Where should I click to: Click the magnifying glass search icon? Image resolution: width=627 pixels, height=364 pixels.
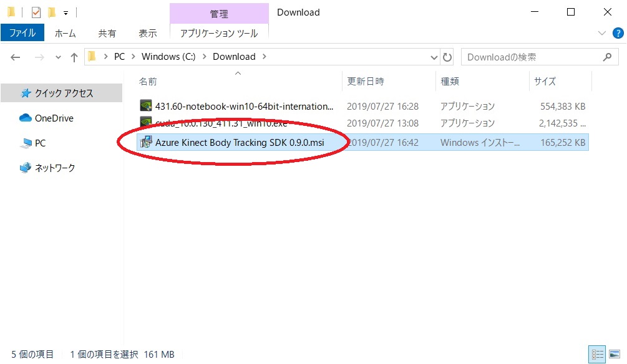(608, 57)
